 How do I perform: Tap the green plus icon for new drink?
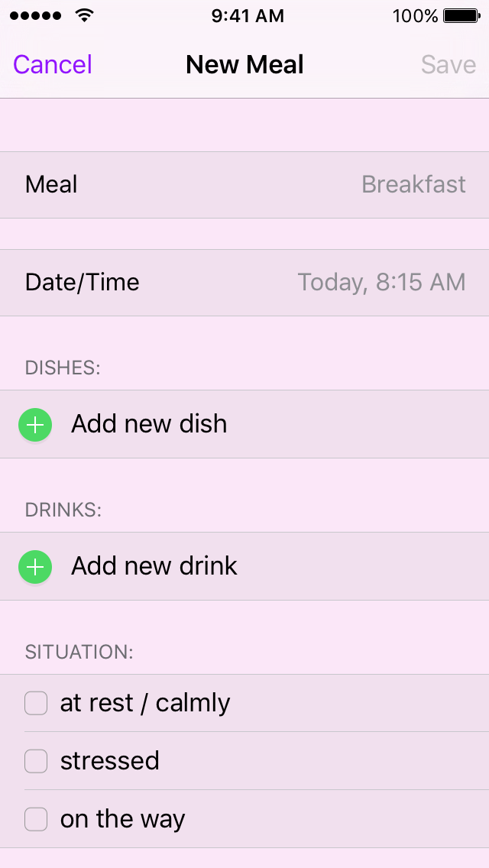coord(35,567)
